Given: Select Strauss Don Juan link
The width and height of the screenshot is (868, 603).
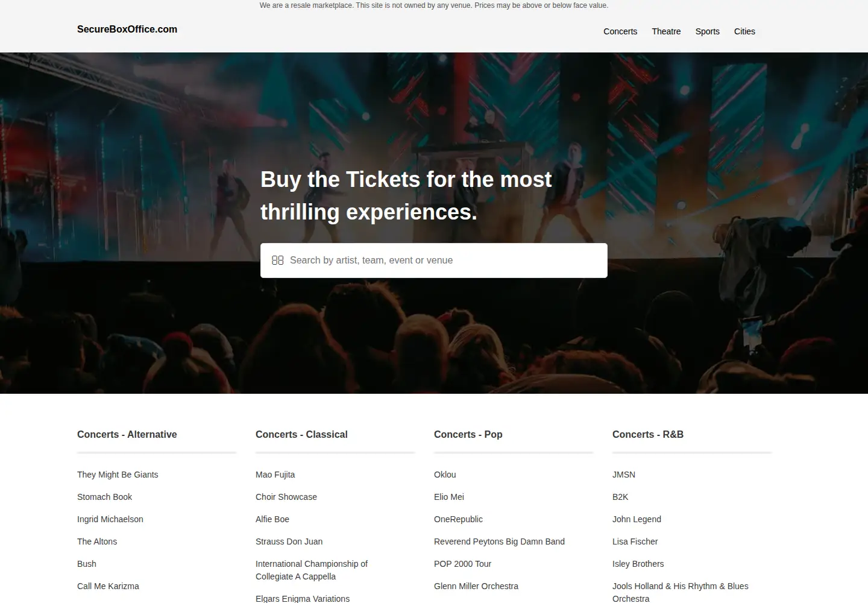Looking at the screenshot, I should point(289,541).
